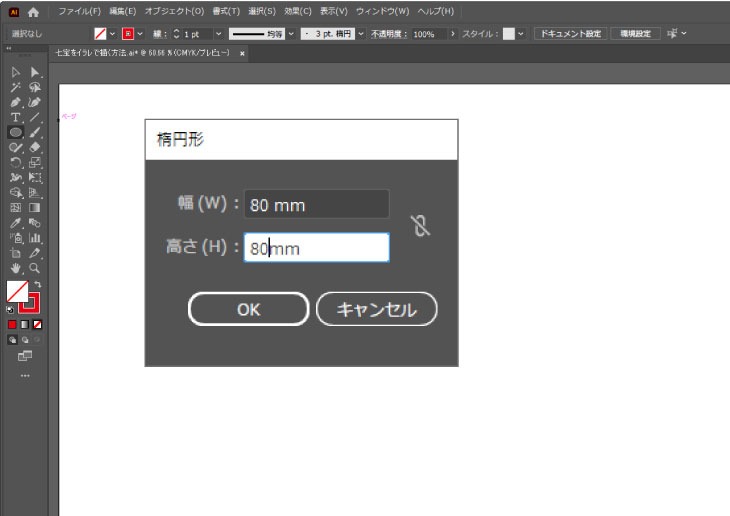Viewport: 730px width, 516px height.
Task: Click the Home icon in top bar
Action: click(x=33, y=12)
